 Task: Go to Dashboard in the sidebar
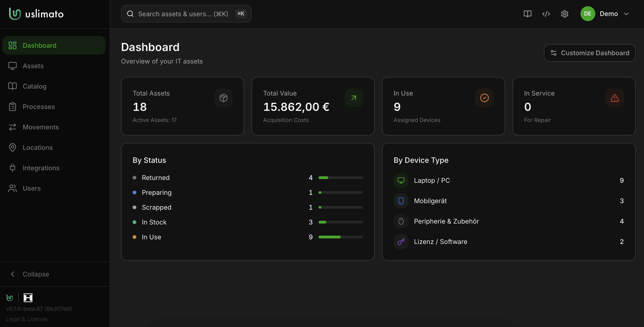54,45
